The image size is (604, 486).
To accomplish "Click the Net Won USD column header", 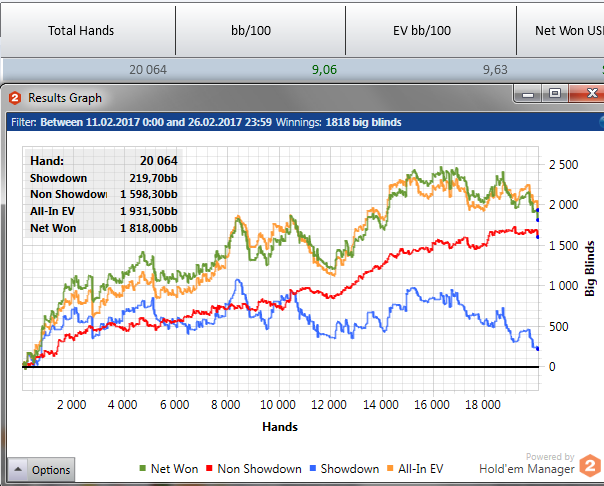I will (x=561, y=30).
